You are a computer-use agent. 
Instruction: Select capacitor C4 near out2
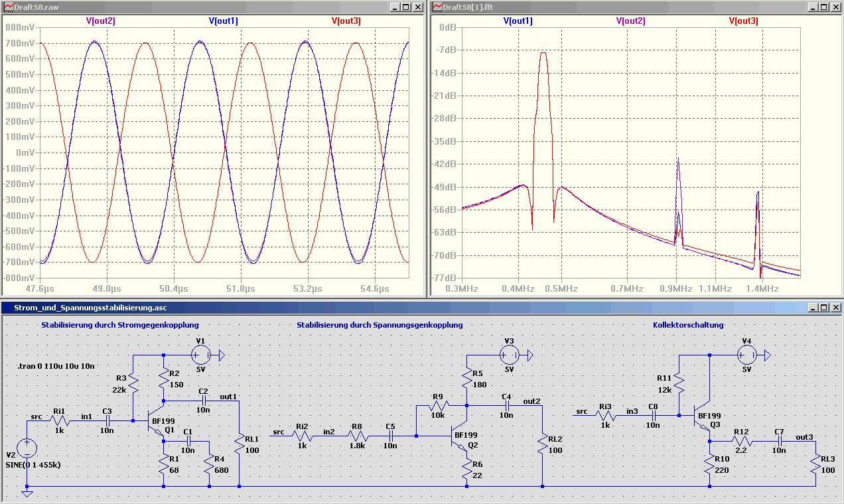pos(506,405)
